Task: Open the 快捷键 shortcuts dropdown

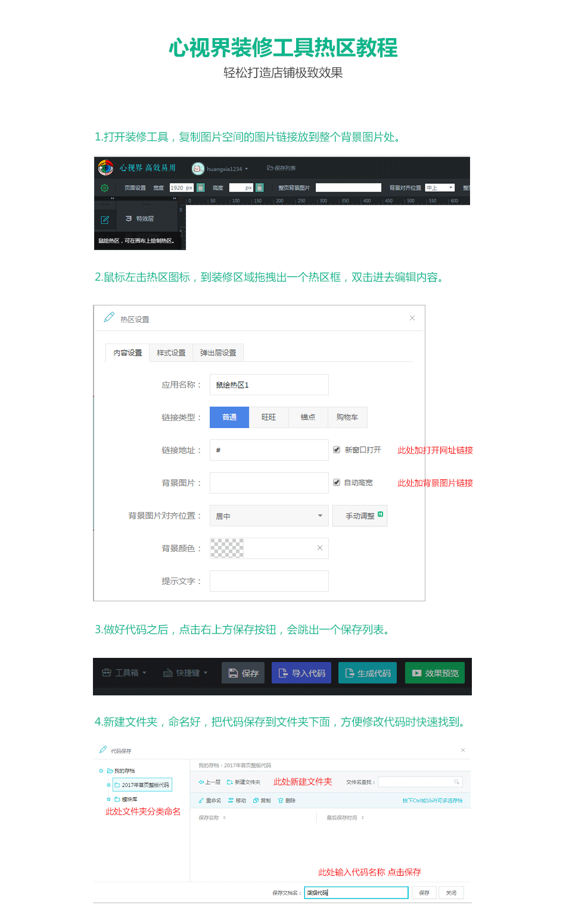Action: [185, 673]
